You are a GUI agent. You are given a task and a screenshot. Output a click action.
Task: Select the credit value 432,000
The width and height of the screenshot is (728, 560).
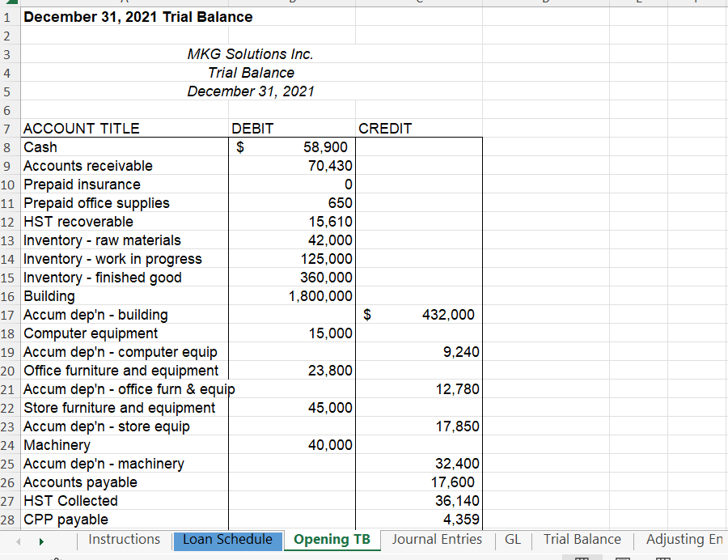coord(419,315)
